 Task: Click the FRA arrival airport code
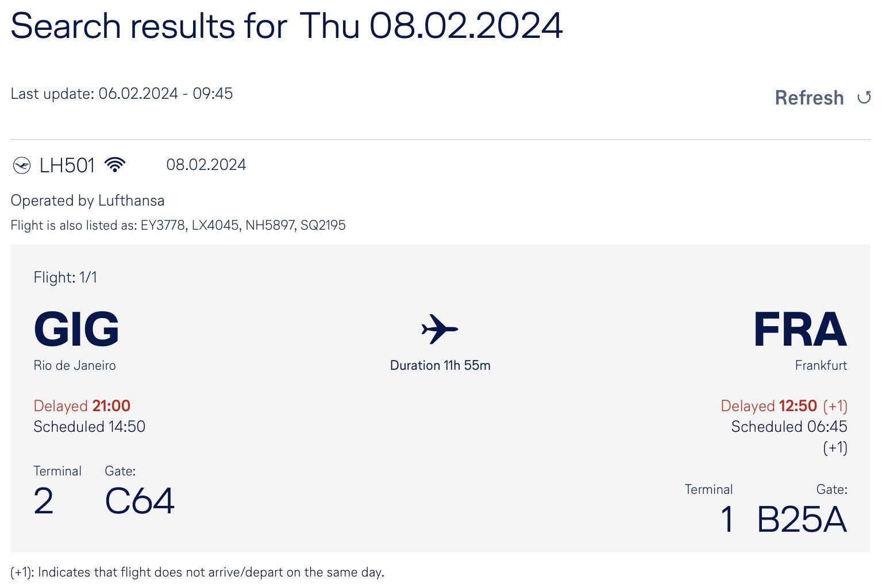pyautogui.click(x=800, y=329)
